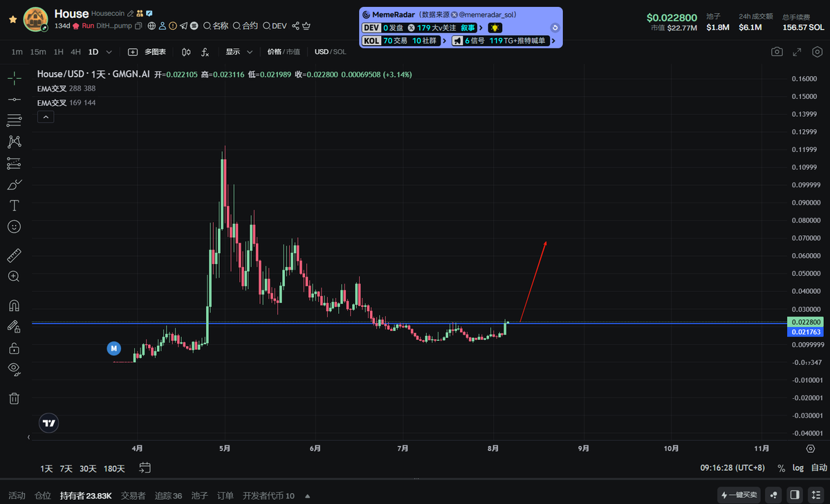Collapse the indicator legend chevron
The width and height of the screenshot is (830, 504).
pos(45,118)
